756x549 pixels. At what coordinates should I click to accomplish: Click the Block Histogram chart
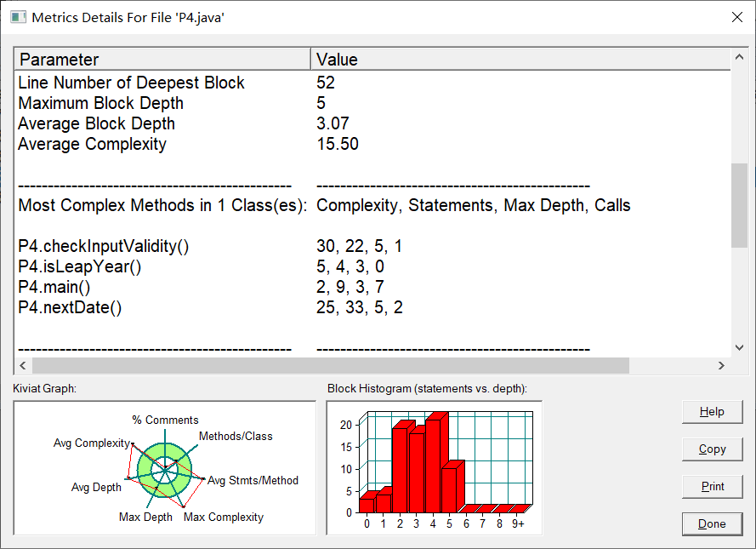point(435,468)
